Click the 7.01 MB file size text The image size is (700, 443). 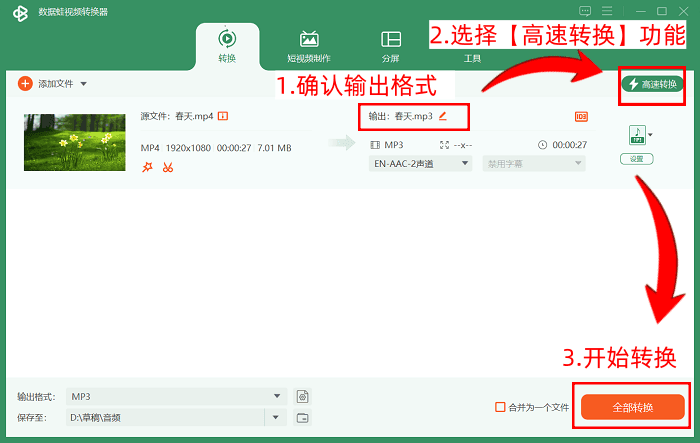[274, 148]
